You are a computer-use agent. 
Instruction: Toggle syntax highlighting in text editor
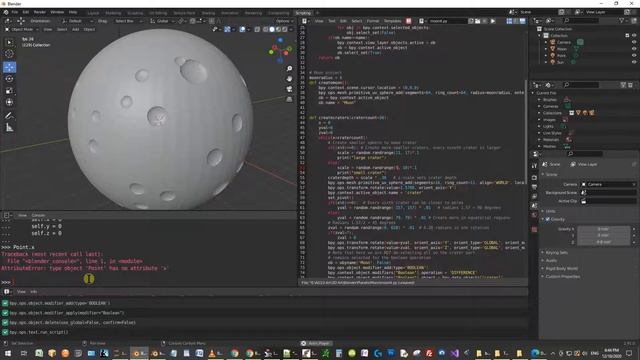coord(522,21)
